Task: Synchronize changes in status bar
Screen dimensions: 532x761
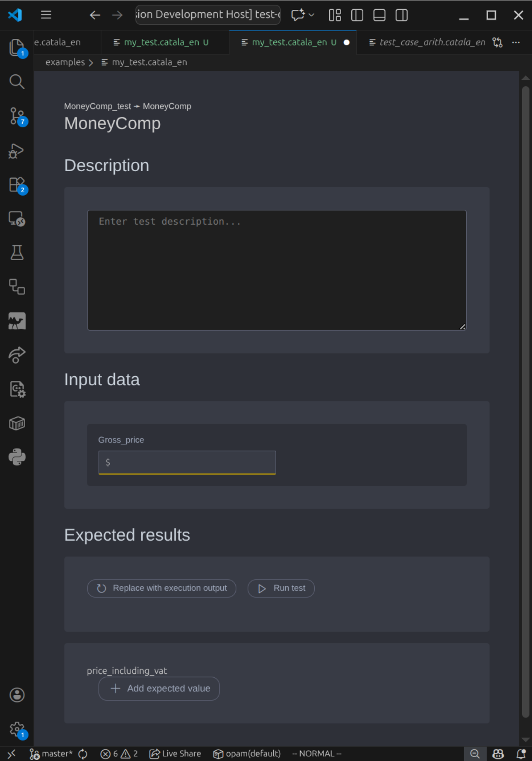Action: click(83, 754)
